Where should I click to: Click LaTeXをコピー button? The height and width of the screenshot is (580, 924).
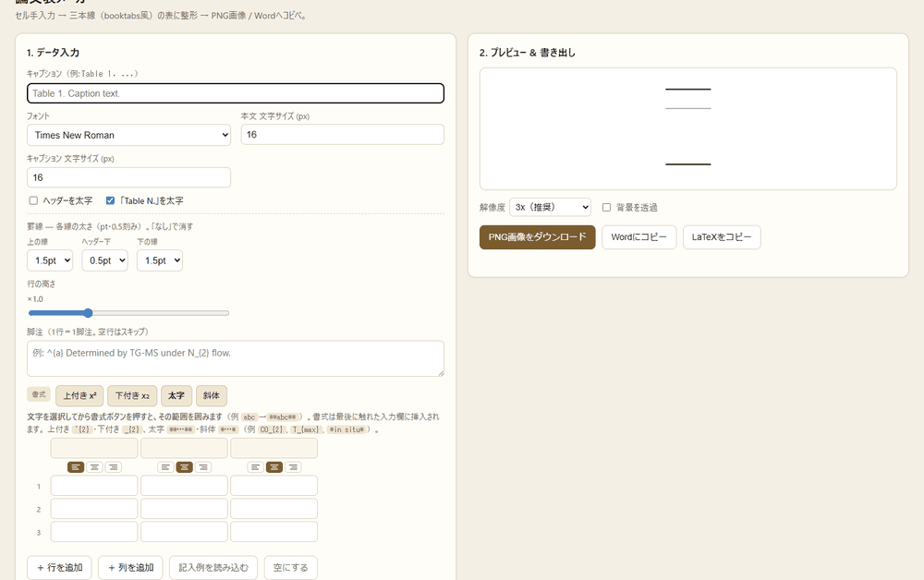722,237
